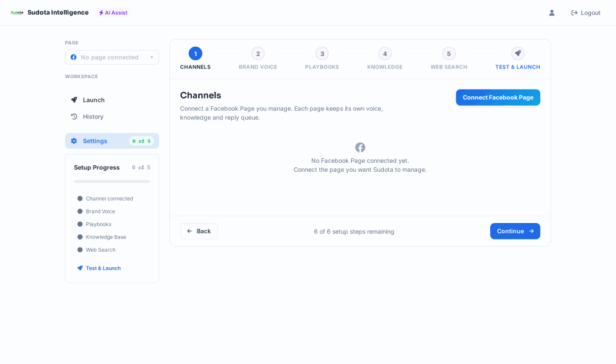The height and width of the screenshot is (364, 616).
Task: Go to step 1 Channels
Action: (195, 58)
